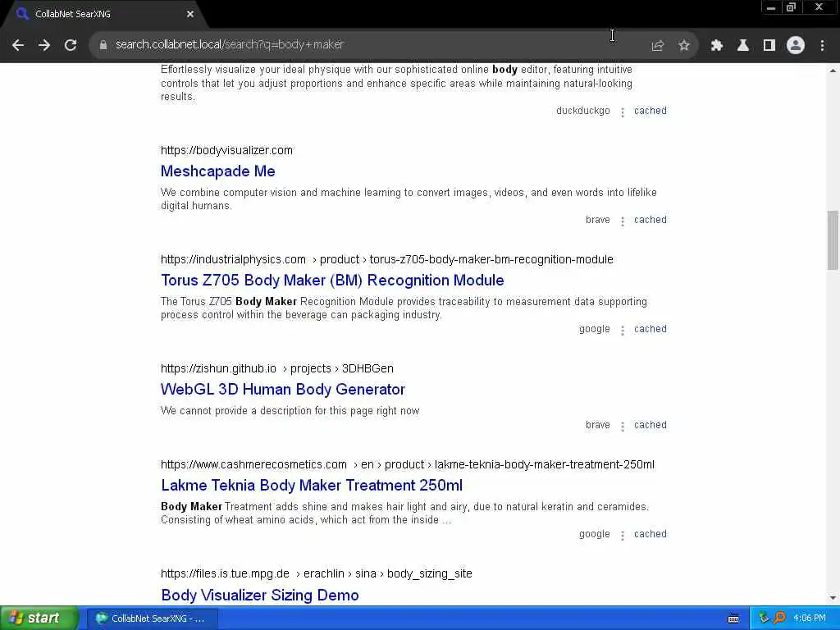
Task: View cached copy of WebGL 3D result
Action: coord(651,425)
